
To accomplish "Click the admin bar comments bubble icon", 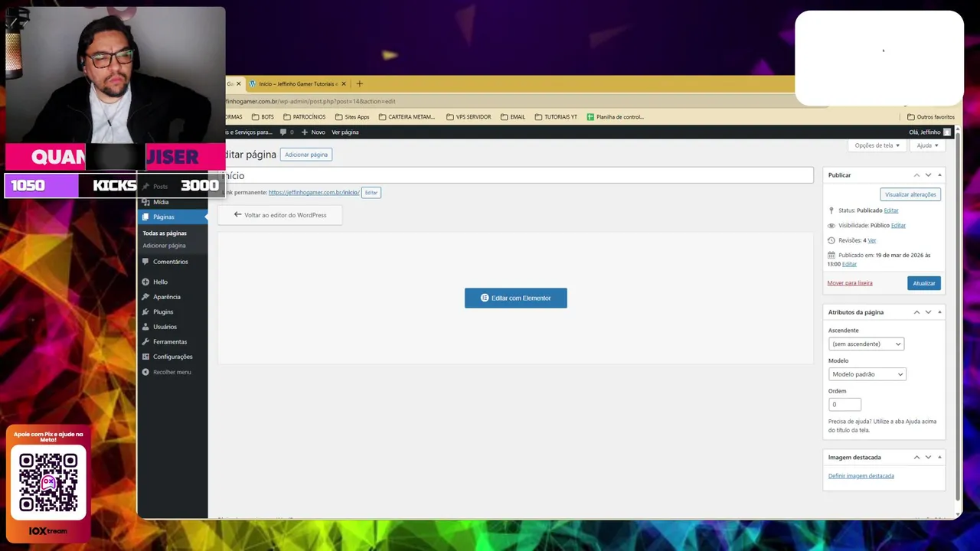I will (283, 132).
